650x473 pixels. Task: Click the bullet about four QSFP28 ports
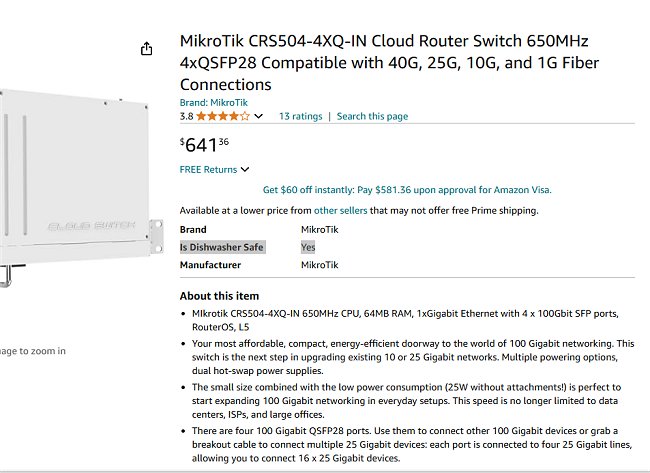[x=412, y=444]
